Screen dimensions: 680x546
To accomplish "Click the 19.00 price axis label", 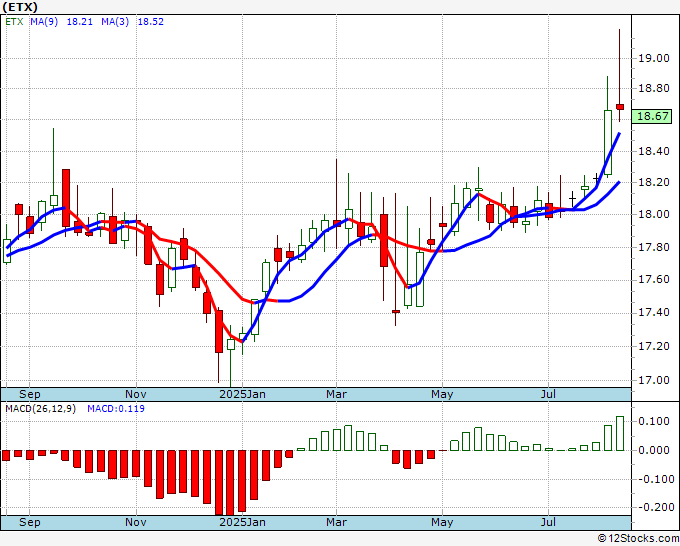I will [654, 58].
